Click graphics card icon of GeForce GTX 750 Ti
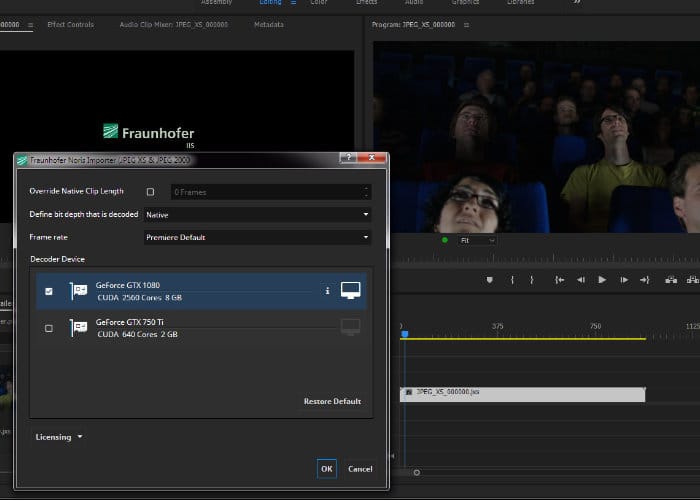Image resolution: width=700 pixels, height=500 pixels. 78,328
